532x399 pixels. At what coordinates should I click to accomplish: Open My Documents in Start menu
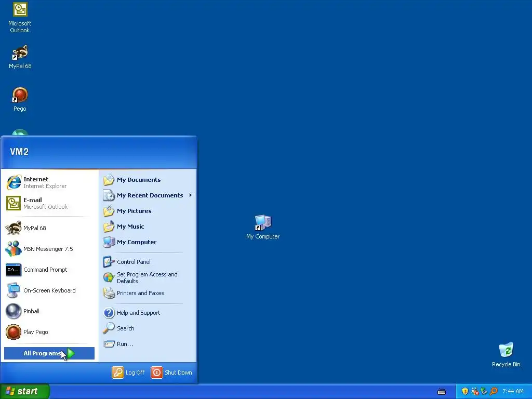[148, 180]
